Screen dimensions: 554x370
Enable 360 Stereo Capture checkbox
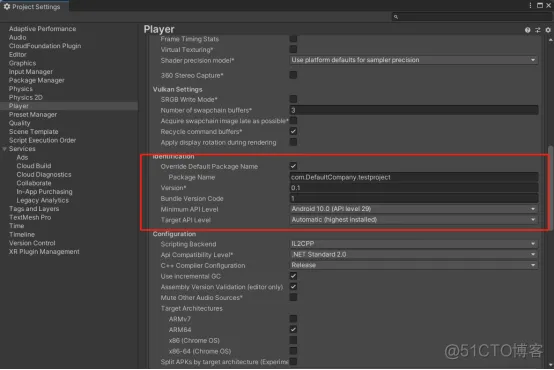(x=293, y=75)
